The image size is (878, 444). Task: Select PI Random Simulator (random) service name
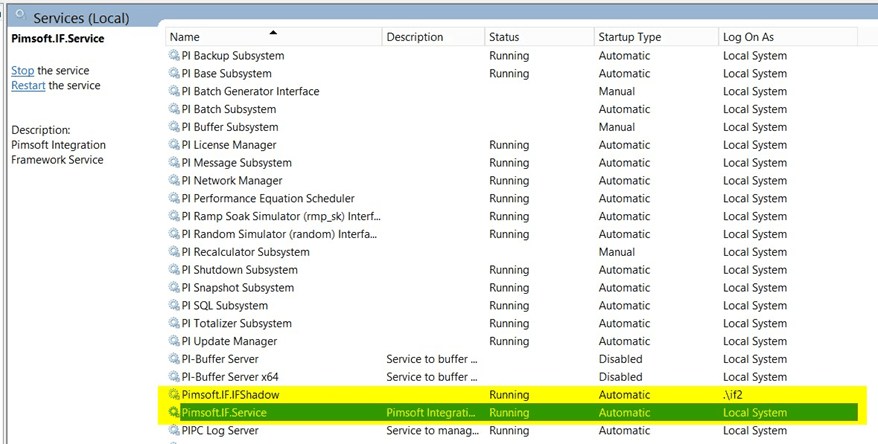tap(279, 234)
